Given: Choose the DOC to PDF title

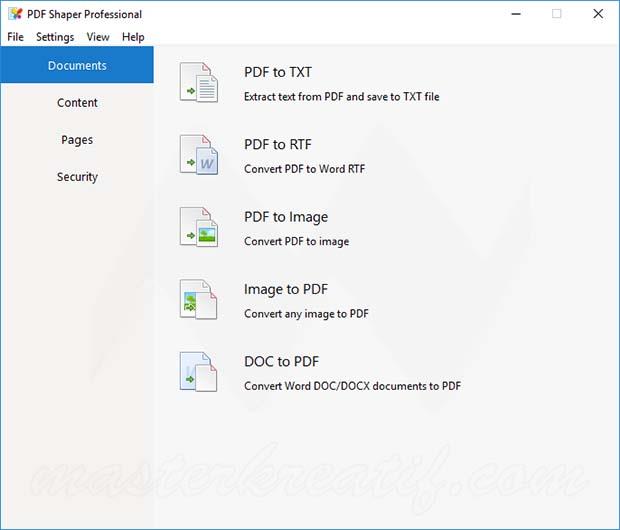Looking at the screenshot, I should pos(282,362).
